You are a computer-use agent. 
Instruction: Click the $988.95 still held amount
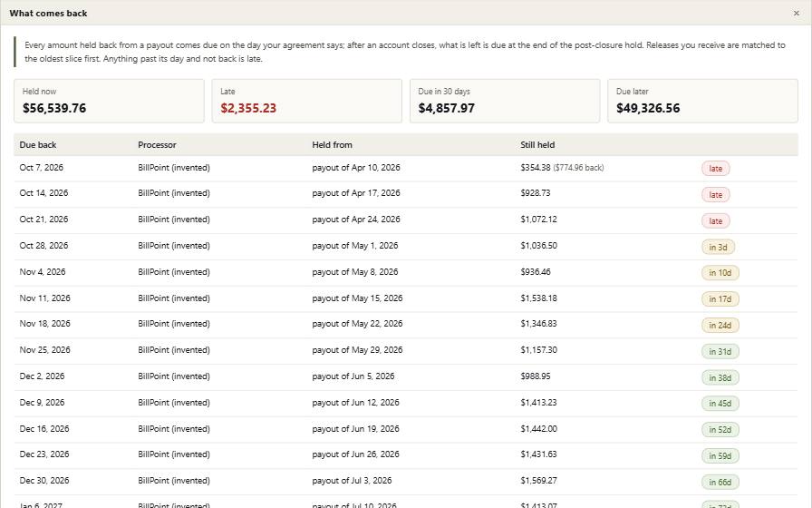coord(536,376)
